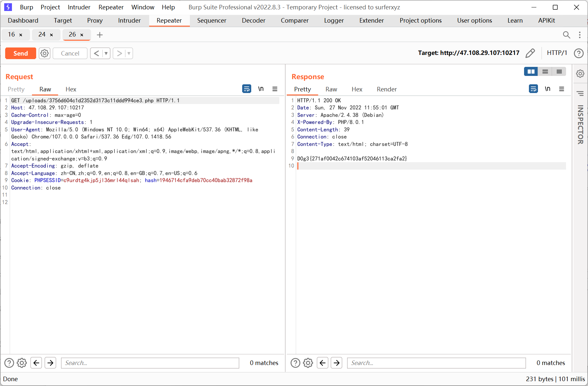Open Inspector settings gear icon
Viewport: 588px width, 386px height.
coord(580,74)
